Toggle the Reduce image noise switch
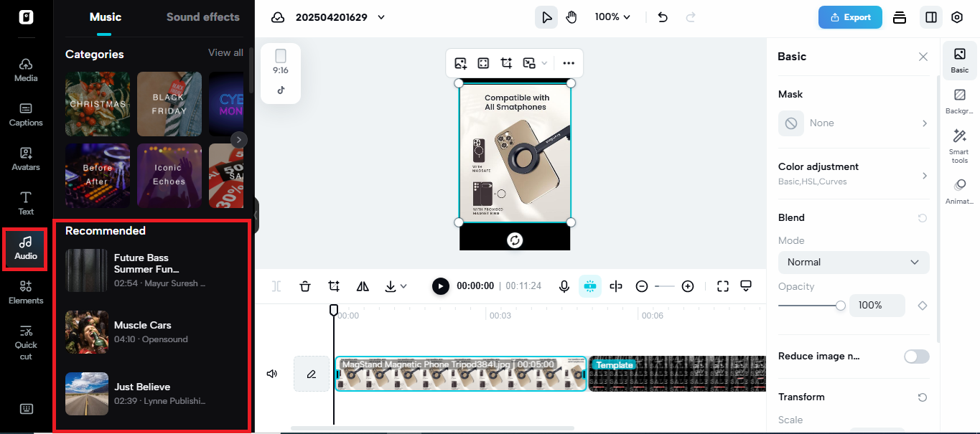 [x=916, y=356]
